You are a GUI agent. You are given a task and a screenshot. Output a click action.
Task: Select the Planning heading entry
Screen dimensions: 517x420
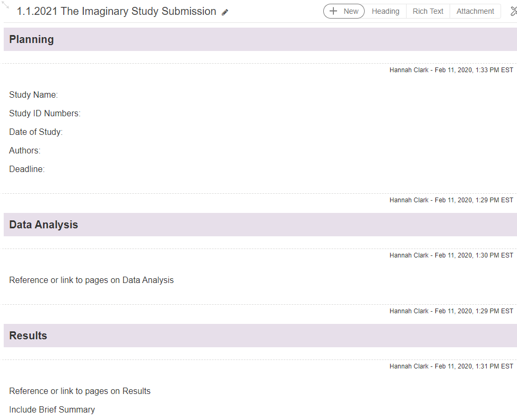click(x=31, y=39)
